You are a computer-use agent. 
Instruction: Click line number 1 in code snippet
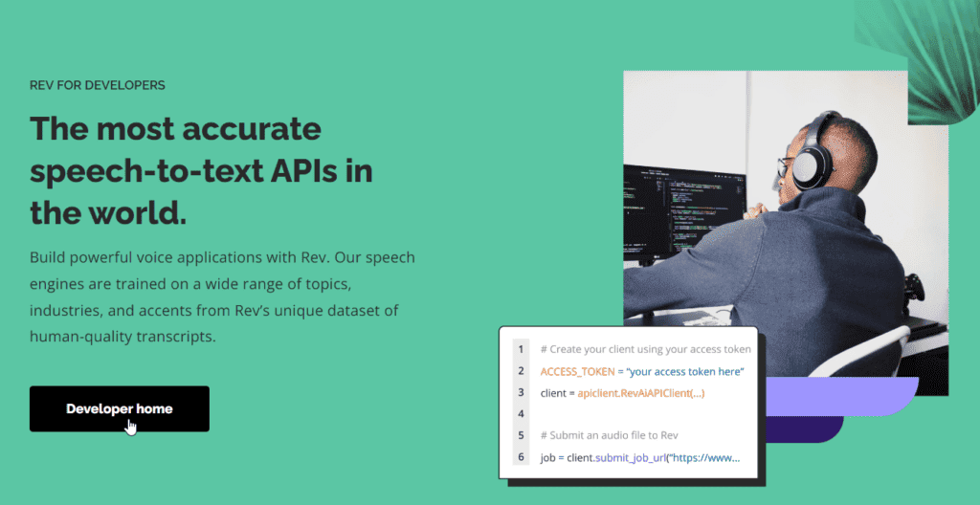[521, 349]
